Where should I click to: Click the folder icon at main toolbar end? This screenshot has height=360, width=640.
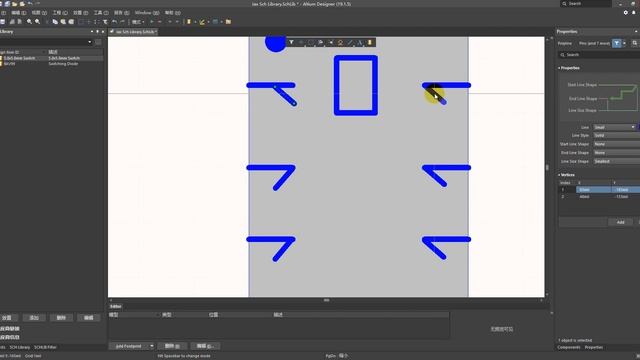[229, 22]
